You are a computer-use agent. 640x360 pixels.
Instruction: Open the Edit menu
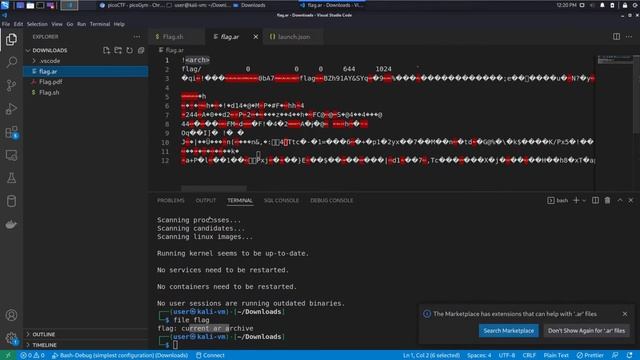(18, 24)
